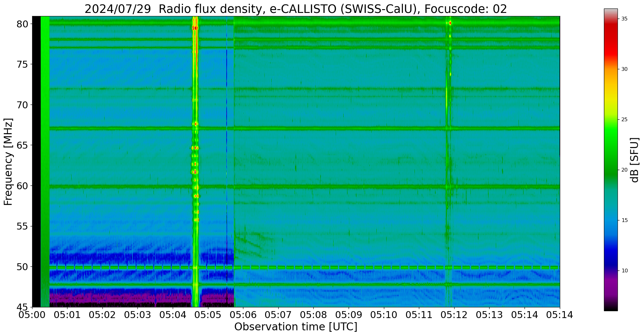
Task: Click the 'Observation time [UTC]' axis label
Action: pos(296,327)
